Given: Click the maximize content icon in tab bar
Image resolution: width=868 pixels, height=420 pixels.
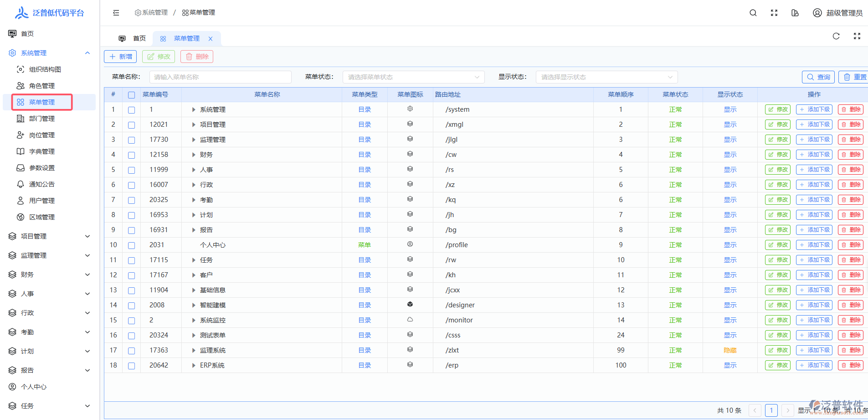Looking at the screenshot, I should click(x=857, y=36).
